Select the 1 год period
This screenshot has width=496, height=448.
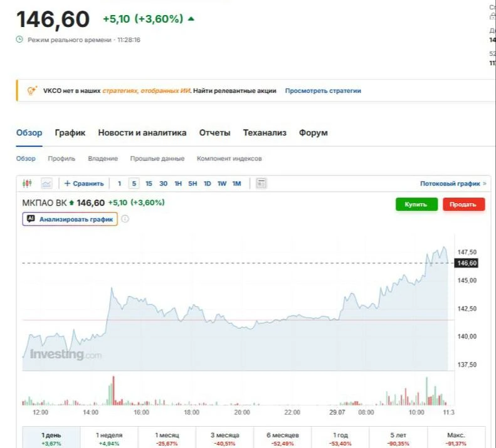340,437
